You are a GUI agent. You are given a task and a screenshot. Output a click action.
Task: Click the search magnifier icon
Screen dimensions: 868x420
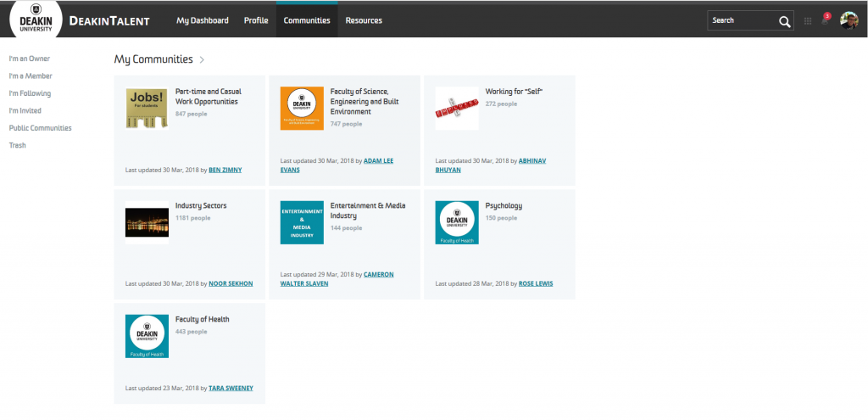(784, 20)
